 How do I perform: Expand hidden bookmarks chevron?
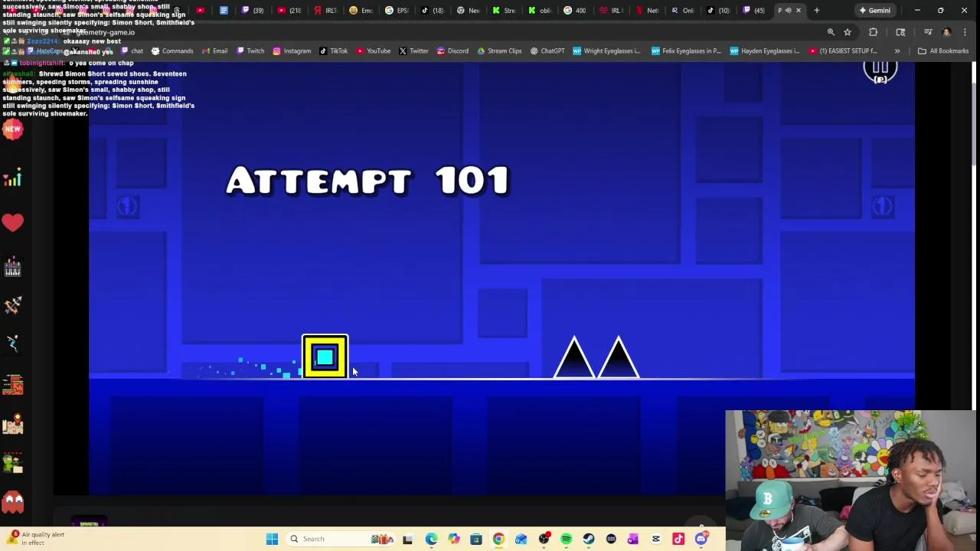pos(897,51)
